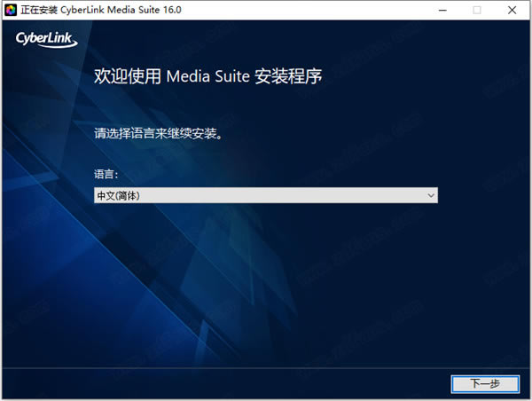Click the greyed-out maximize window button
Screen dimensions: 532x401
476,10
